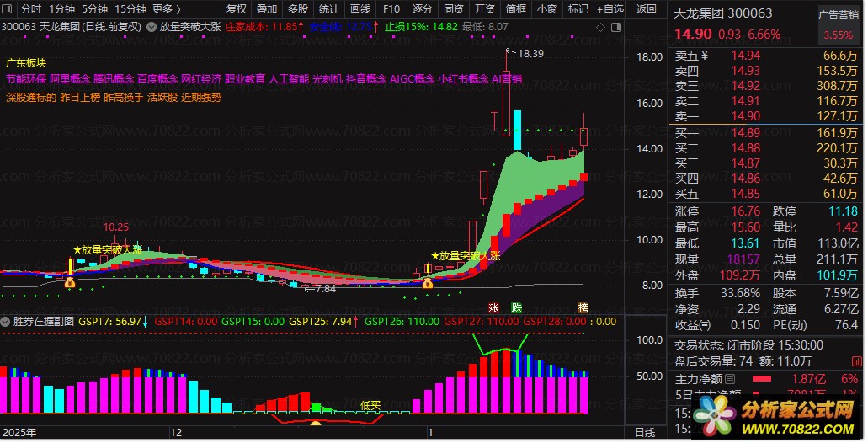Open the 主力净额 details list icon
This screenshot has height=443, width=868.
730,379
